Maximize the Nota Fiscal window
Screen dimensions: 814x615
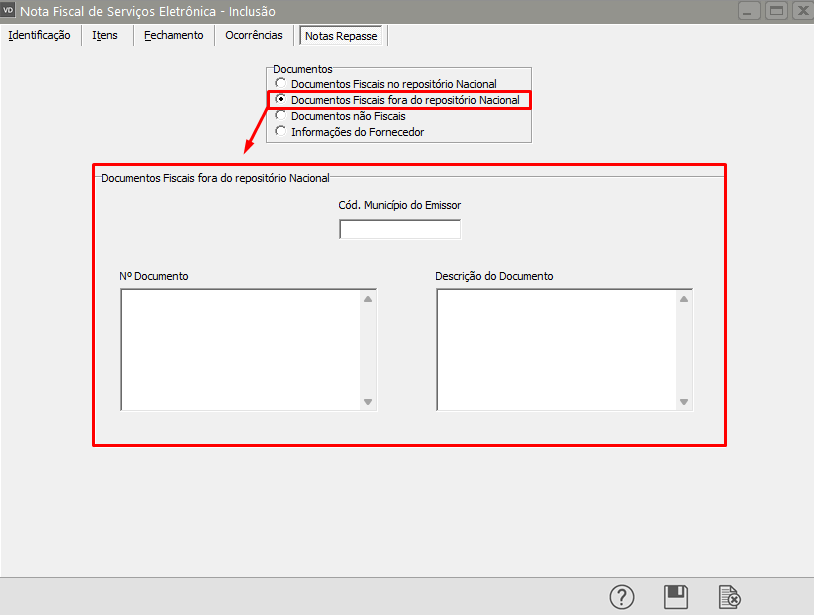click(x=776, y=11)
